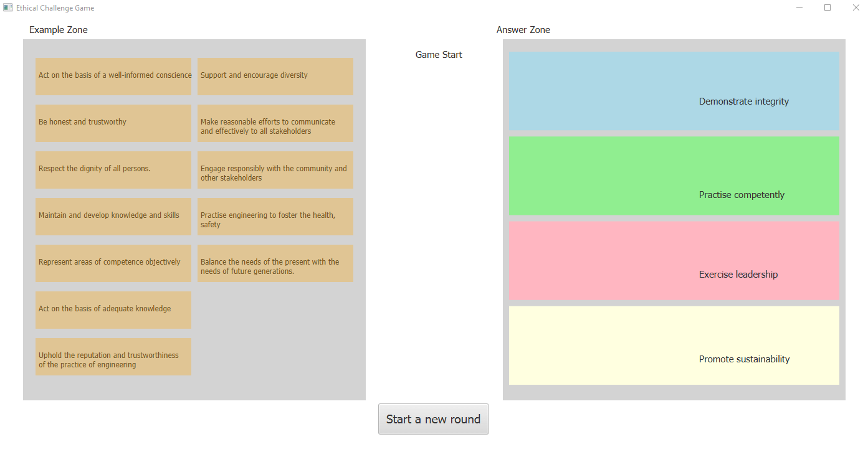
Task: Pick 'Respect the dignity of all persons' card
Action: 113,169
